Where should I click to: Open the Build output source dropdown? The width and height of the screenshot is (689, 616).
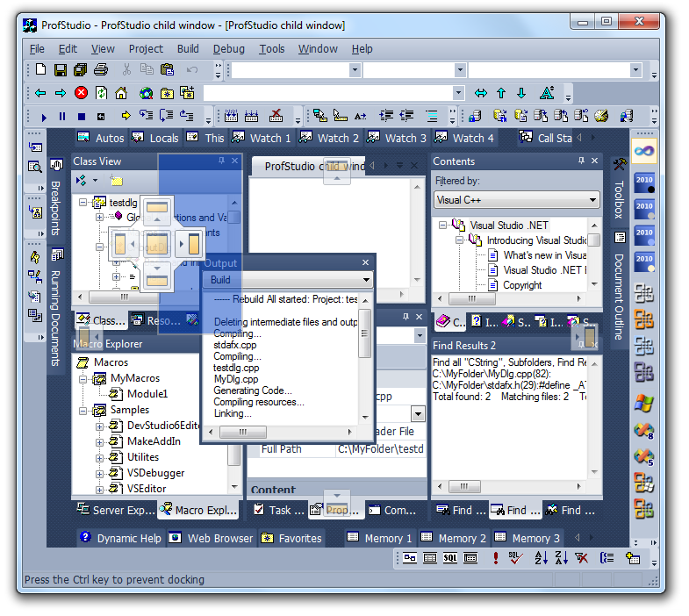tap(366, 280)
